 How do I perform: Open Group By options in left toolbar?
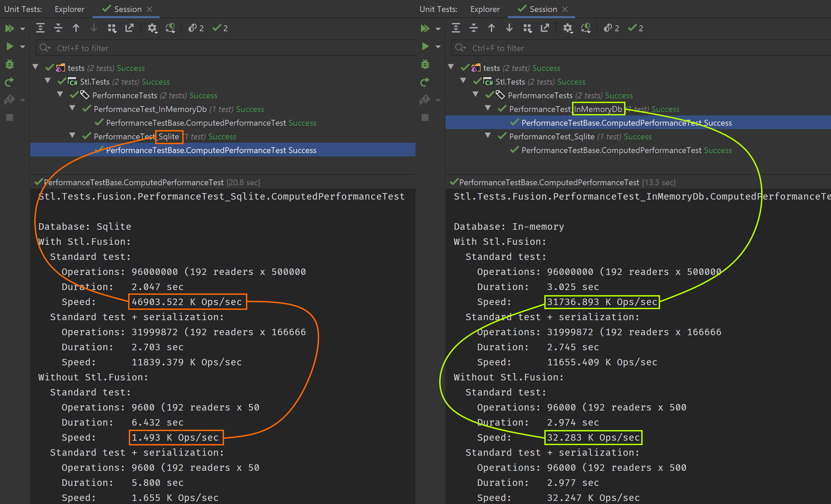(112, 28)
